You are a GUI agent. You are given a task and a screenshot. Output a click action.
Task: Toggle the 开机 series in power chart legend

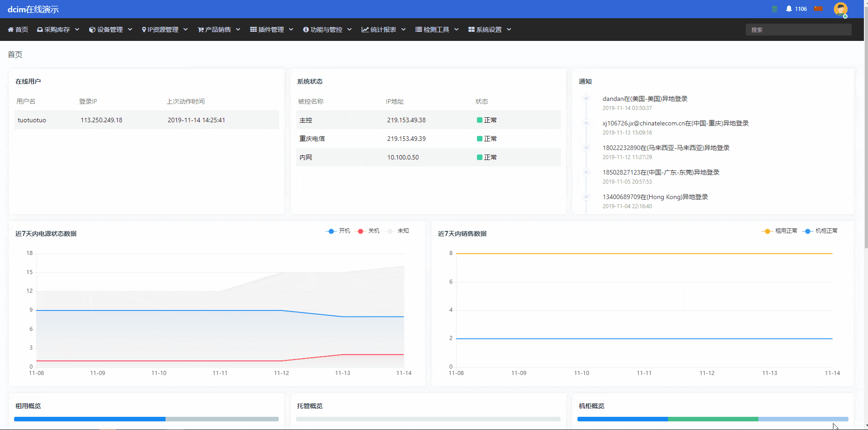338,231
